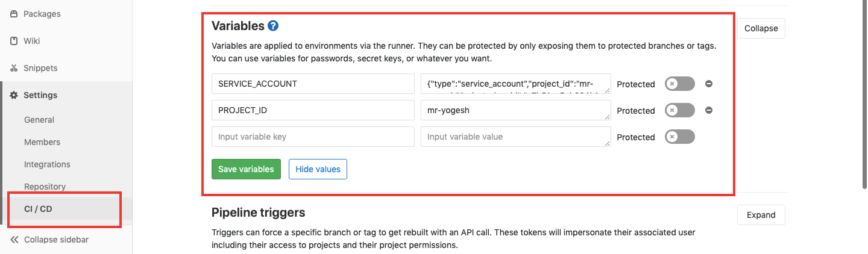
Task: Click the Input variable key field
Action: (313, 137)
